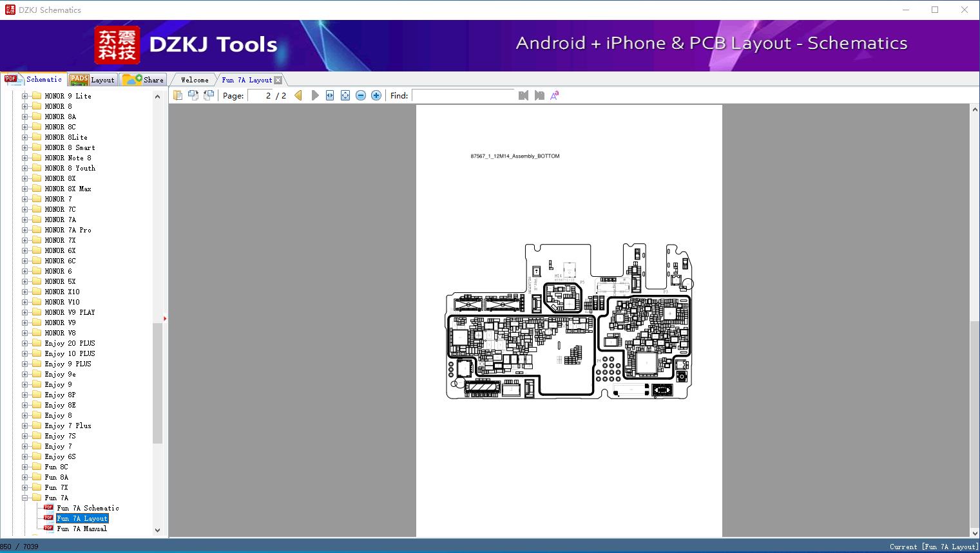Expand the Fun 7X folder
Image resolution: width=980 pixels, height=553 pixels.
click(24, 487)
